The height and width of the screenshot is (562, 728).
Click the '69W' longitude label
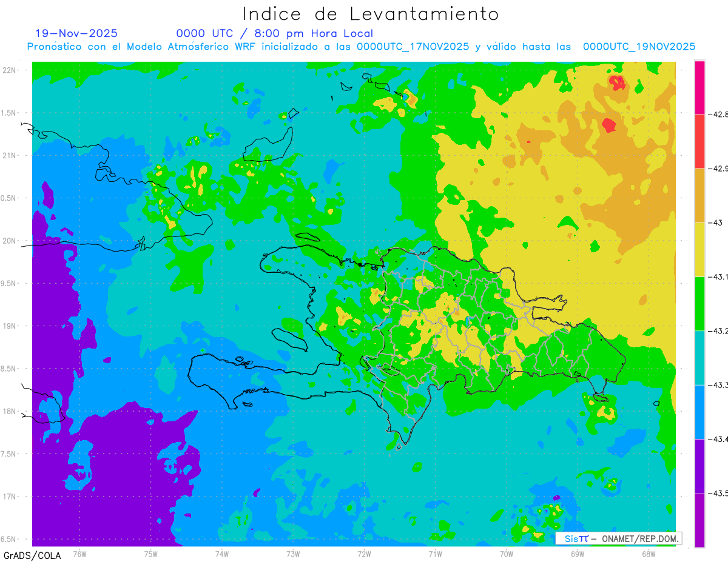pos(577,554)
